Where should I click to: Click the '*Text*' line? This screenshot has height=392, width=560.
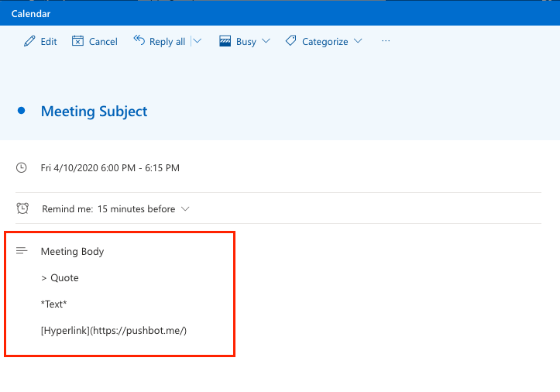[53, 304]
